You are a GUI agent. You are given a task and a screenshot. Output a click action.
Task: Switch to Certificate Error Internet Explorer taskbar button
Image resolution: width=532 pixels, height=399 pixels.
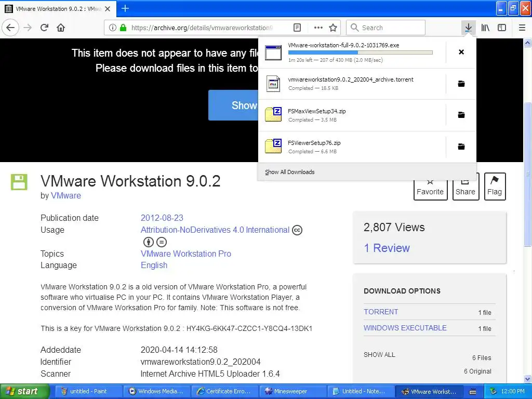tap(224, 392)
